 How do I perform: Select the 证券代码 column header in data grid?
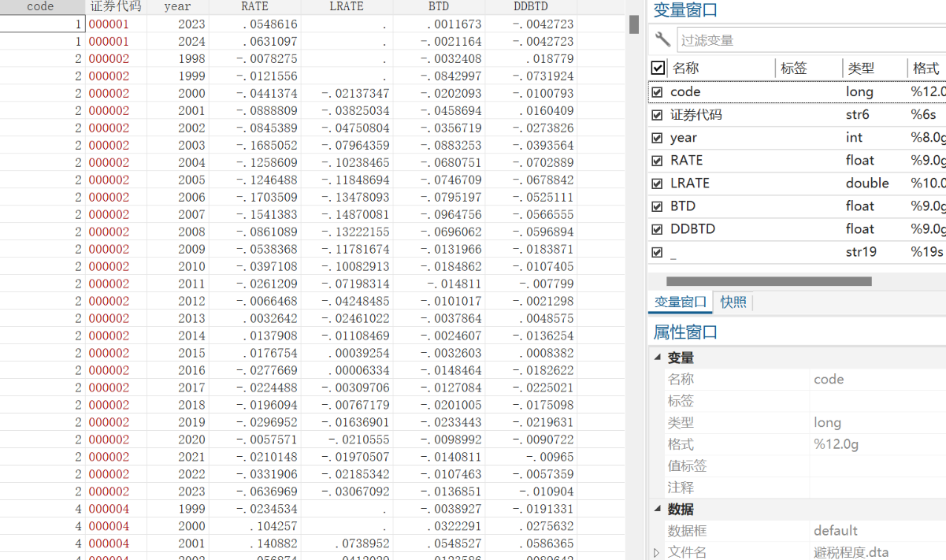coord(116,6)
